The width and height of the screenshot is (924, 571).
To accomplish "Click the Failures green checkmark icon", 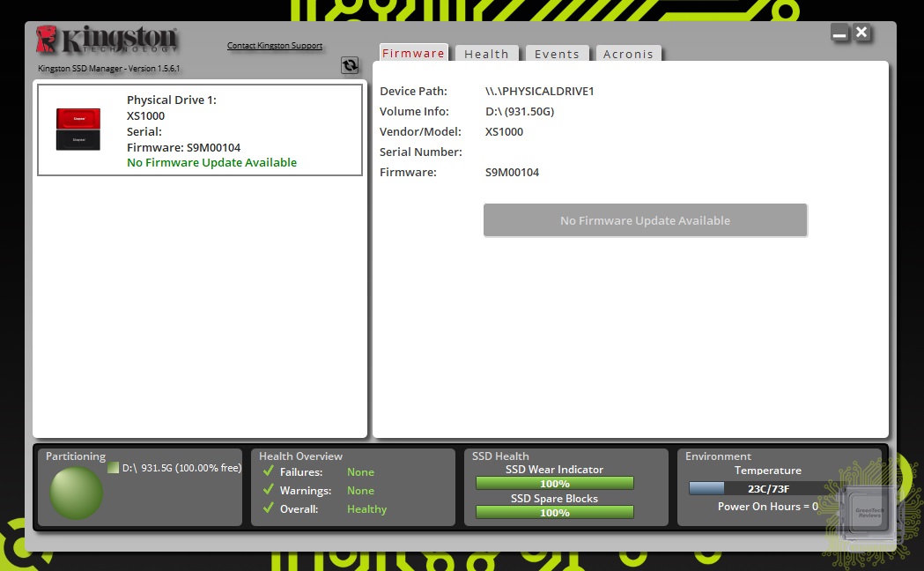I will (x=269, y=471).
